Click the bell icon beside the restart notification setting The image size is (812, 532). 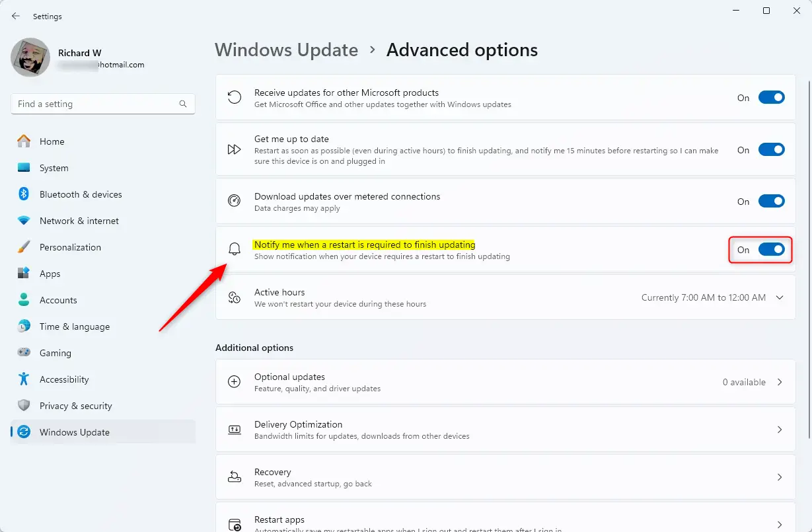point(234,248)
